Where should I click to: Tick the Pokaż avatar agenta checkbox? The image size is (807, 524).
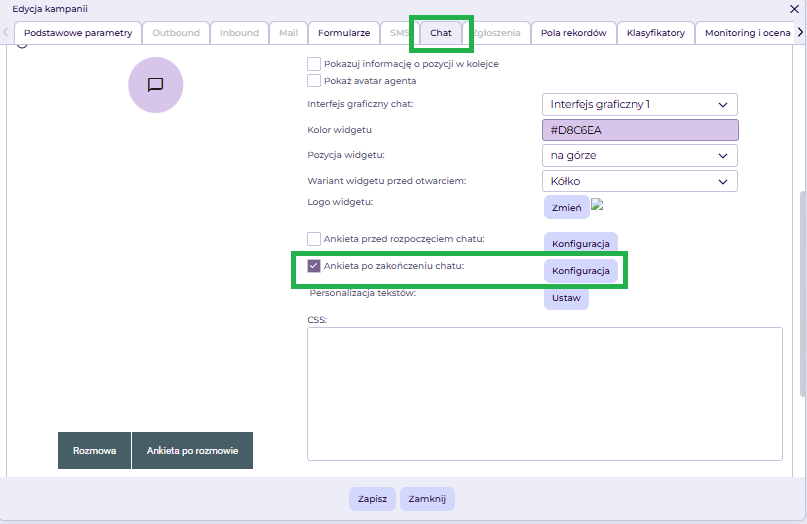314,81
